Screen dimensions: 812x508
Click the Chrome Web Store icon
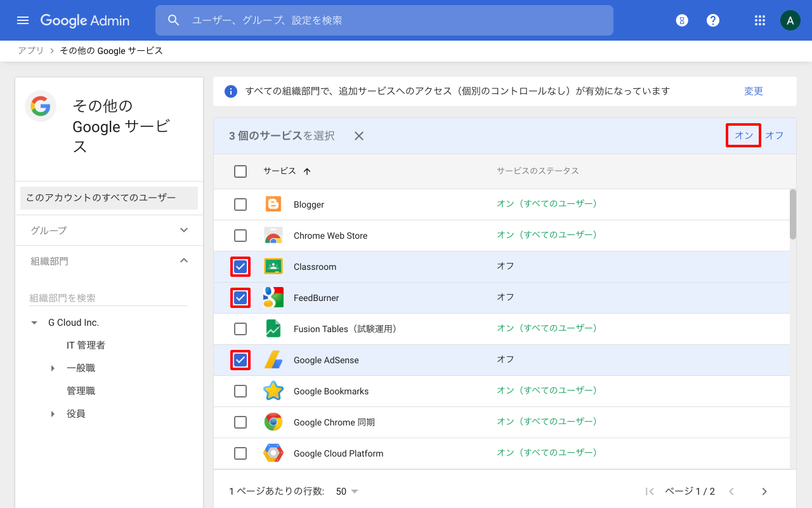[x=273, y=236]
